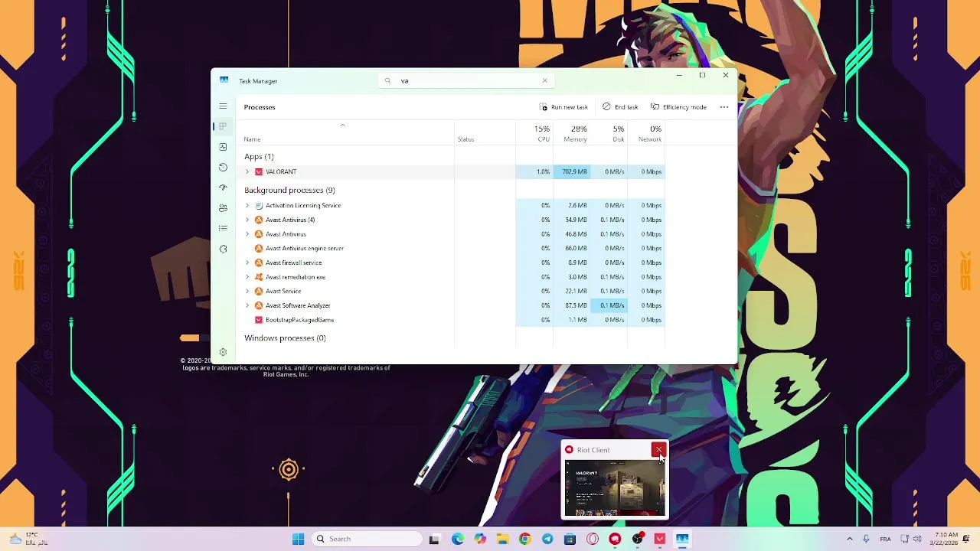
Task: Expand Avast Antivirus (4) group
Action: coord(247,220)
